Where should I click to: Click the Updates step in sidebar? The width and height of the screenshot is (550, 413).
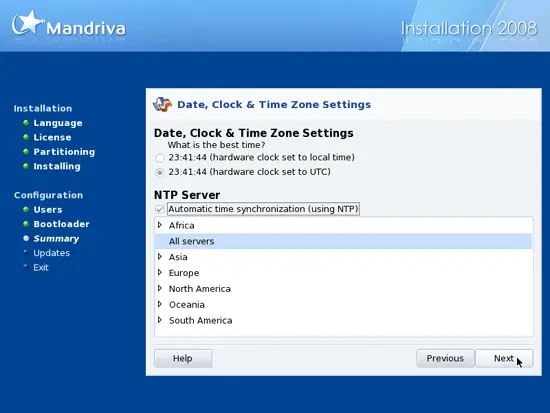[52, 253]
